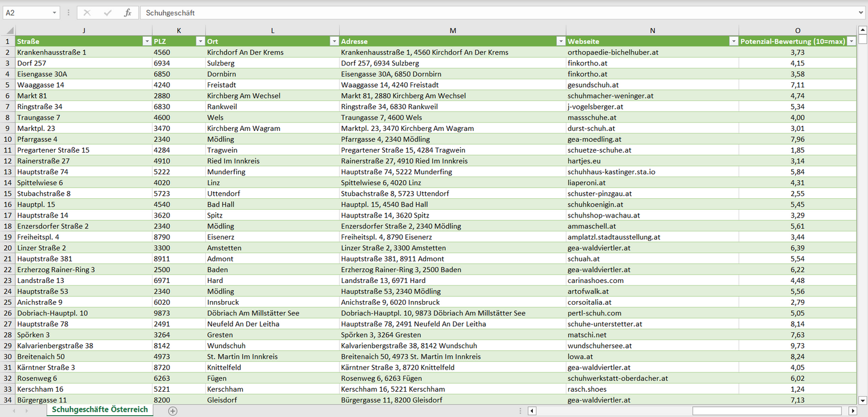Click the horizontal scrollbar left arrow

click(532, 411)
